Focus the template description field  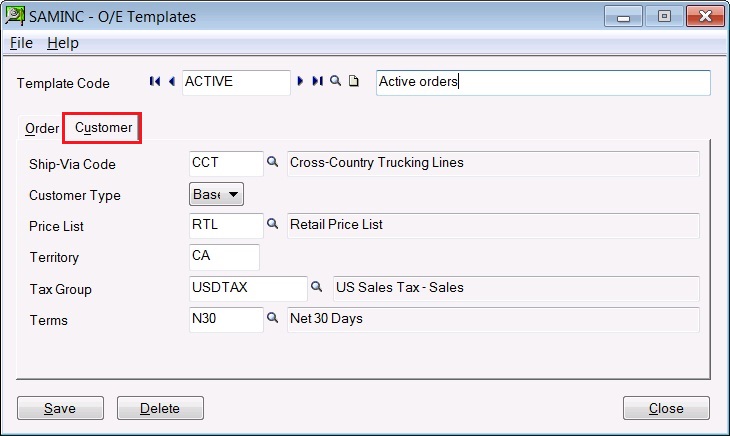(x=543, y=83)
